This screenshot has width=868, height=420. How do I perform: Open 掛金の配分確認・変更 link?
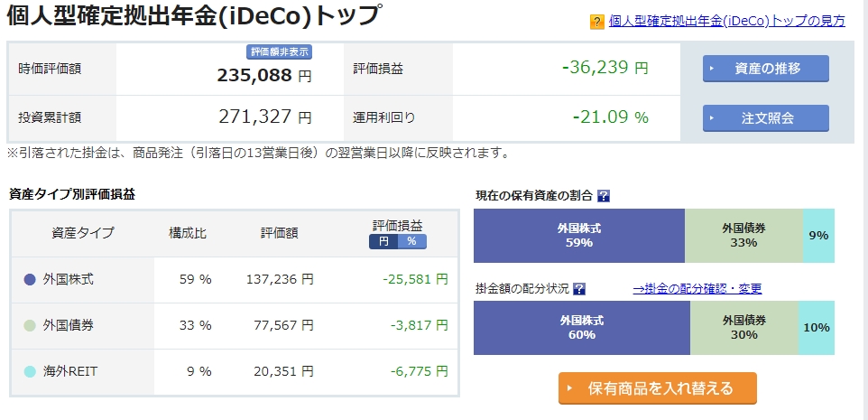coord(697,289)
